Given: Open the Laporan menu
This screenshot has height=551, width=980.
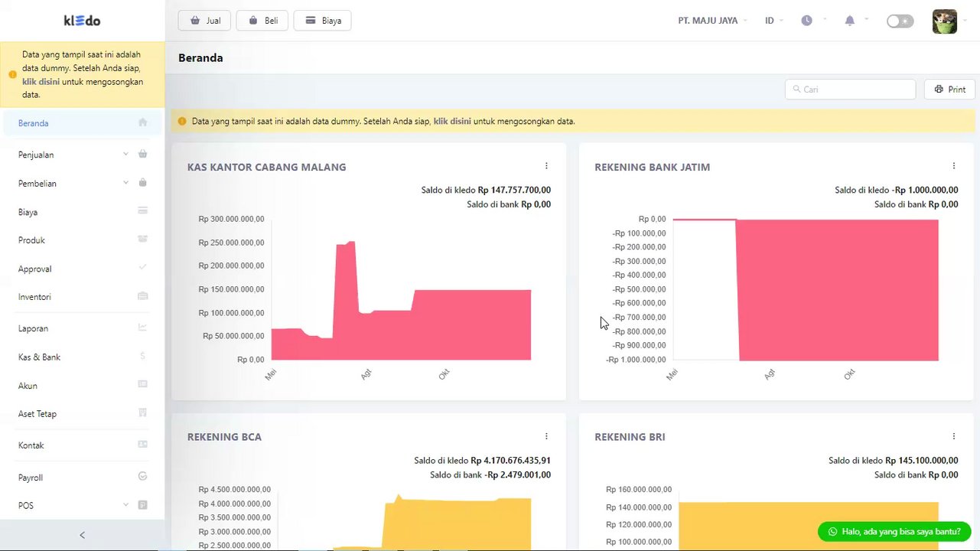Looking at the screenshot, I should coord(83,328).
